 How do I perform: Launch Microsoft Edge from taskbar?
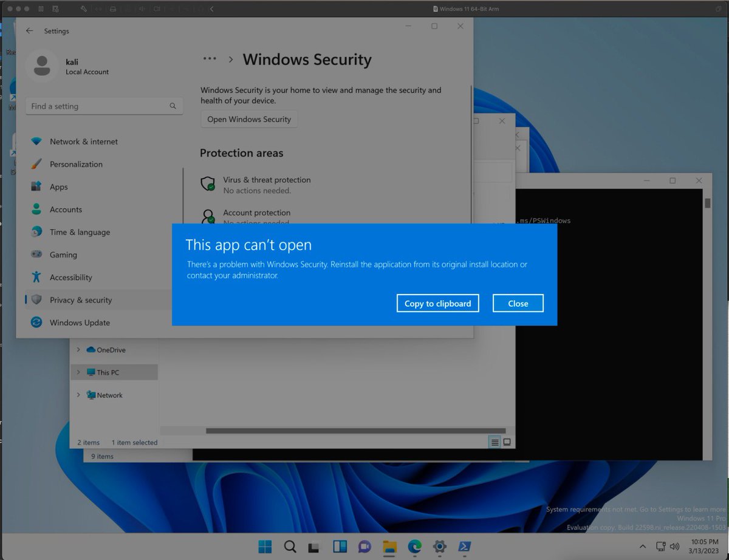[x=415, y=546]
